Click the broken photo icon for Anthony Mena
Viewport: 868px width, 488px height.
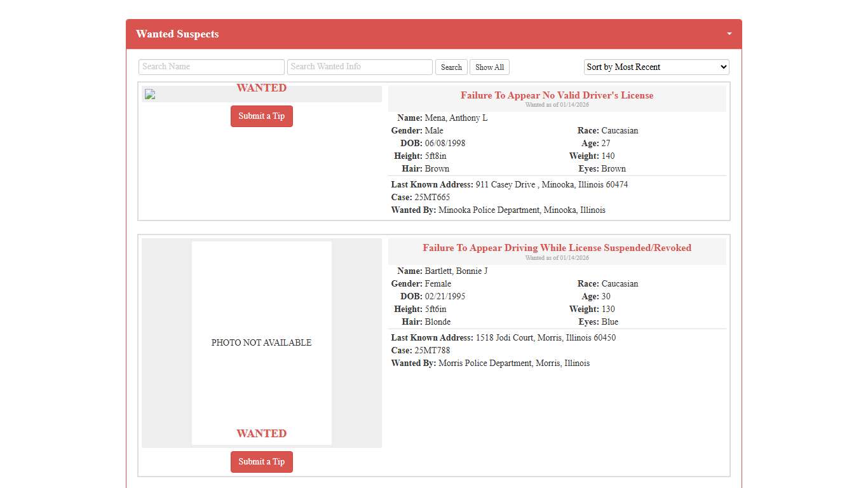tap(150, 95)
